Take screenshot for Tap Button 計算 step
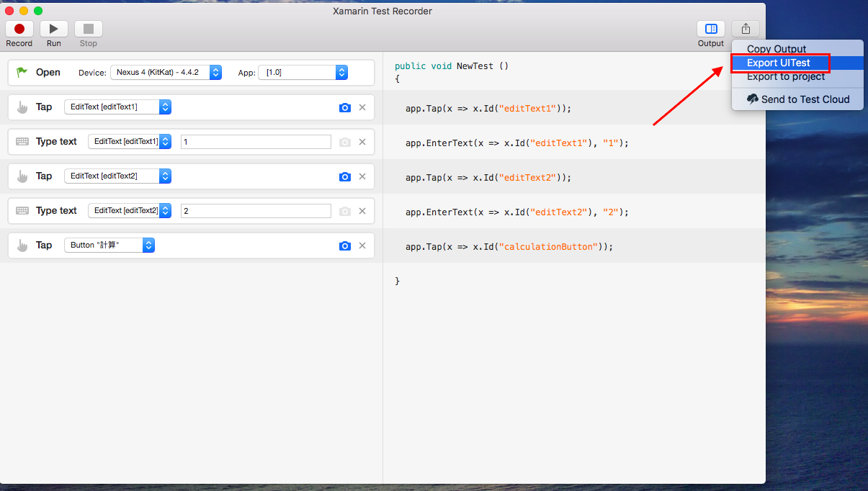This screenshot has width=868, height=491. click(345, 245)
